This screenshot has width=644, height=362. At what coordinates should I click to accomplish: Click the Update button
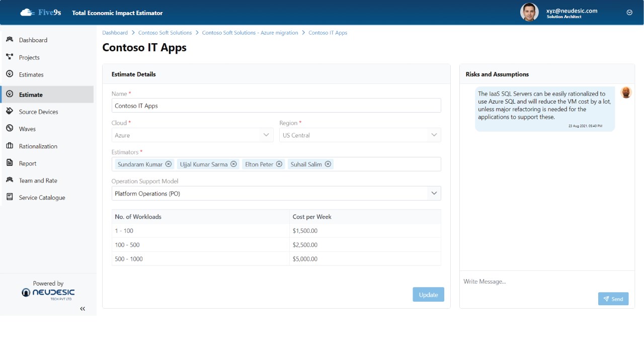coord(428,295)
